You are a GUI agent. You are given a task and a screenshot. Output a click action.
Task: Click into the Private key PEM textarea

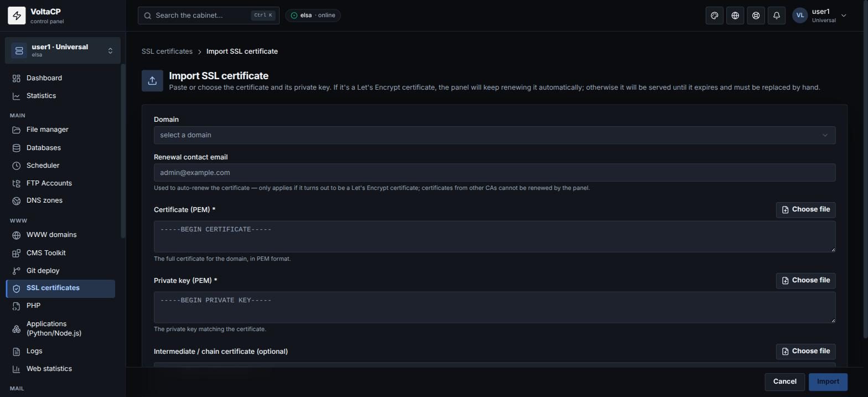(494, 307)
